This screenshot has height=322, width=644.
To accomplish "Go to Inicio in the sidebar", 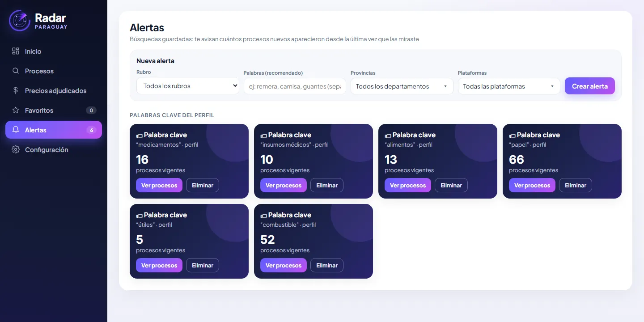I will (54, 51).
